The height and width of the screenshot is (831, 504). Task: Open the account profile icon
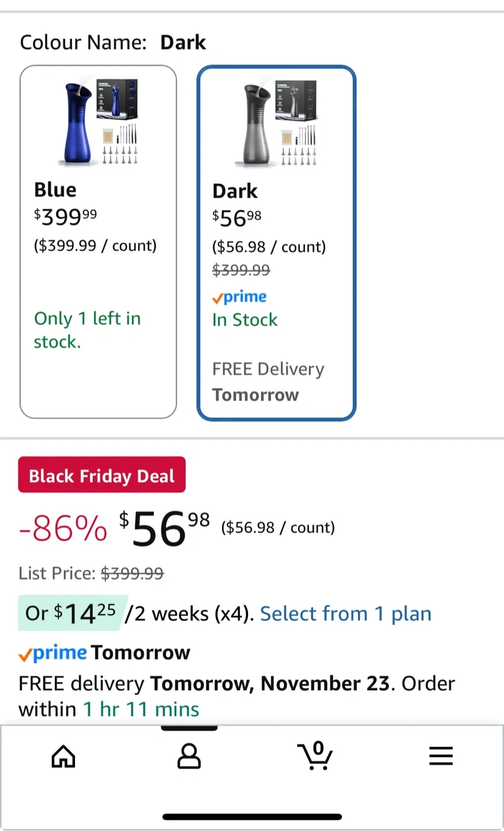coord(189,756)
